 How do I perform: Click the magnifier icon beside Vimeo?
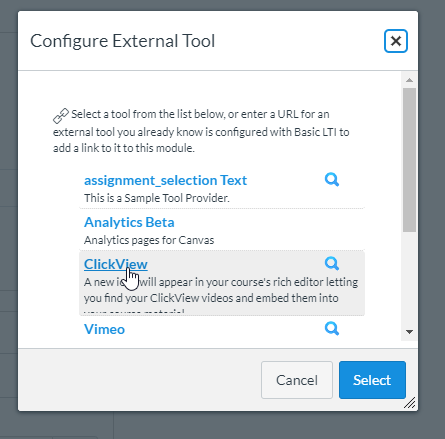pos(332,329)
